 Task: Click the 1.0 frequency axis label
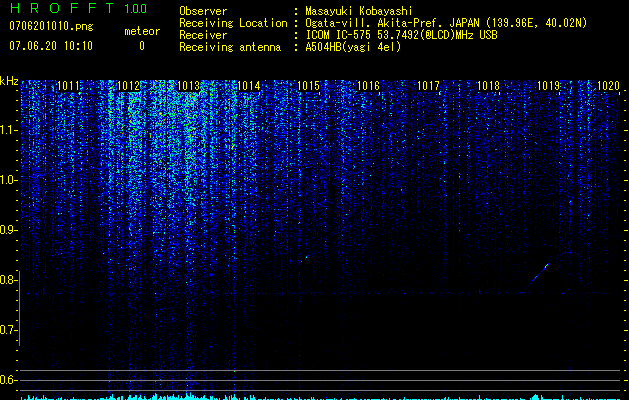(9, 180)
